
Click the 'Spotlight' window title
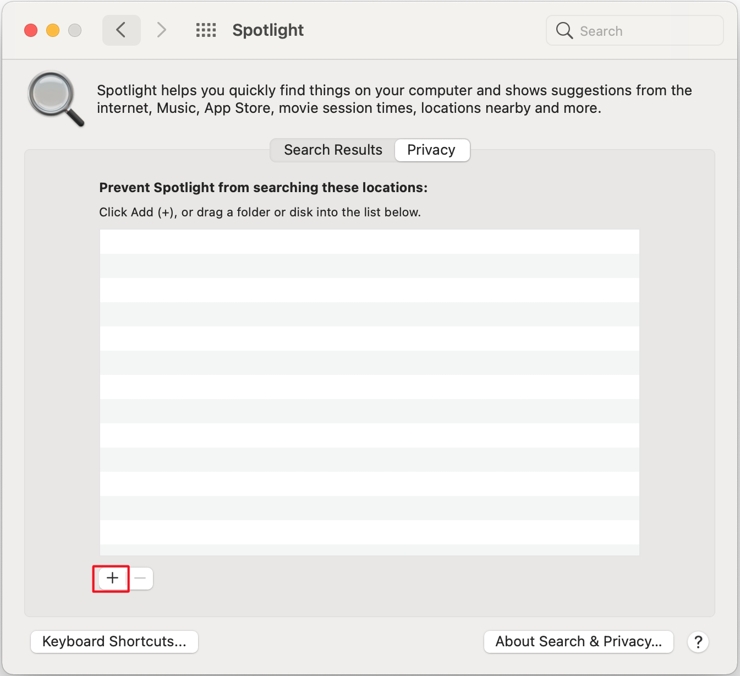coord(268,30)
